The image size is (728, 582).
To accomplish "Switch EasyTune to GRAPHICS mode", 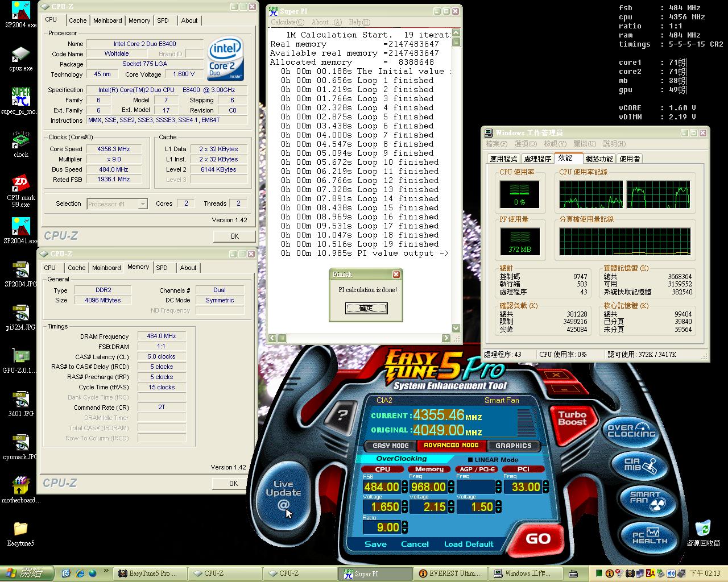I will 513,446.
